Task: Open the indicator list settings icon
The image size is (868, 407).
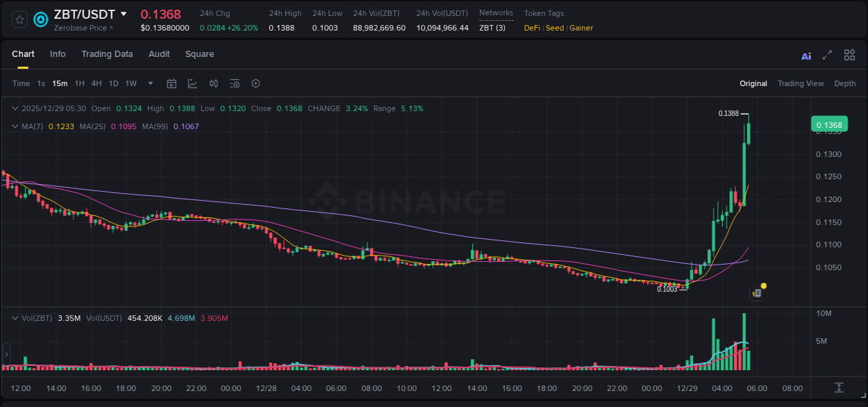Action: pos(234,83)
